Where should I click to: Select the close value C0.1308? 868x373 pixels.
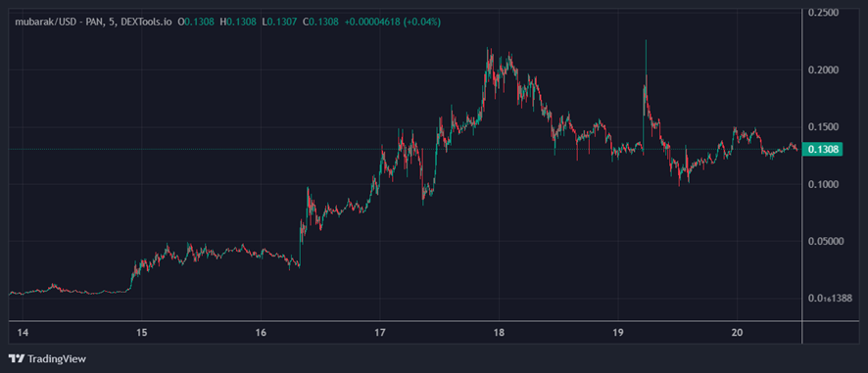[321, 23]
